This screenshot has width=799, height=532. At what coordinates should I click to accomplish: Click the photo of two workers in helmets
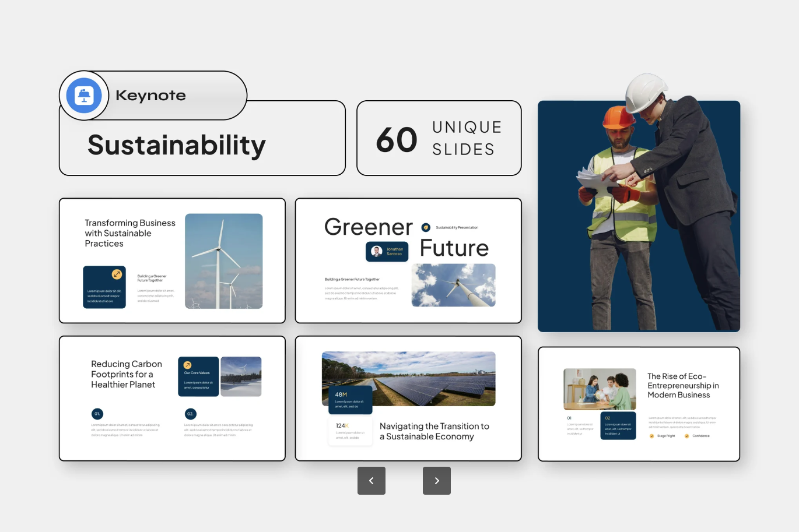pyautogui.click(x=639, y=216)
